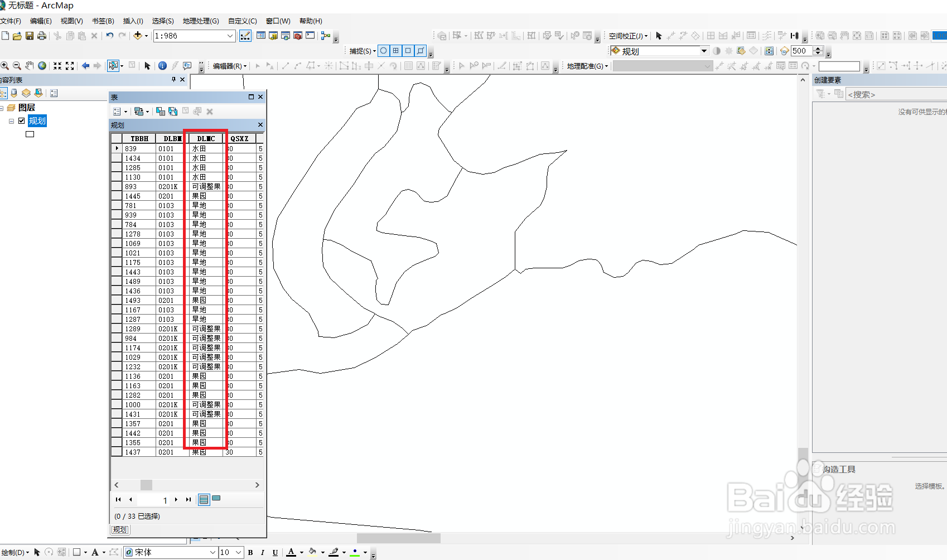Click the 规划 tab below the table
The height and width of the screenshot is (560, 947).
click(x=119, y=529)
